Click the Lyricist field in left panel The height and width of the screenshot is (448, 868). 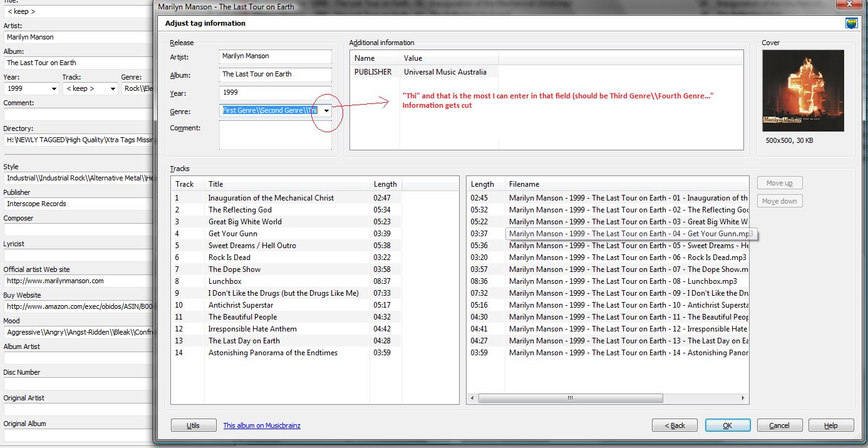[x=78, y=255]
